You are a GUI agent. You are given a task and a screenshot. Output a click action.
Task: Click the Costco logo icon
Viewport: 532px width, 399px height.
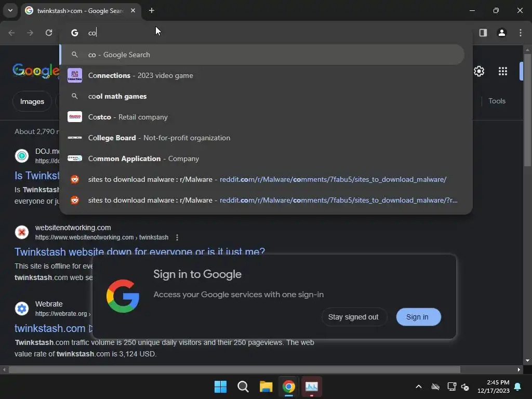75,117
